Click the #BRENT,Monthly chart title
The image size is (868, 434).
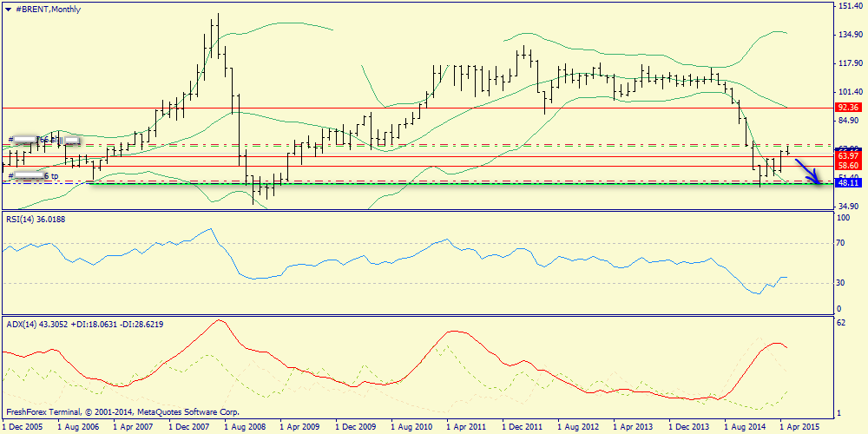44,8
